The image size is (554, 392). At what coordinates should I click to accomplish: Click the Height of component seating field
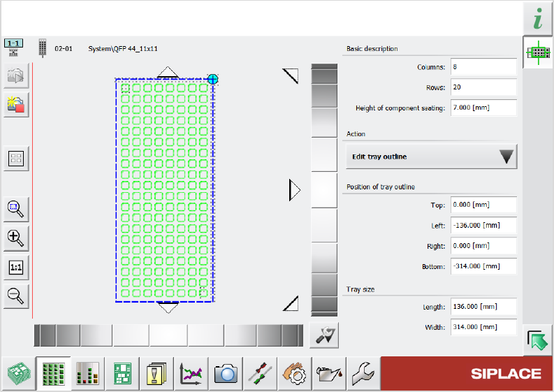coord(483,108)
